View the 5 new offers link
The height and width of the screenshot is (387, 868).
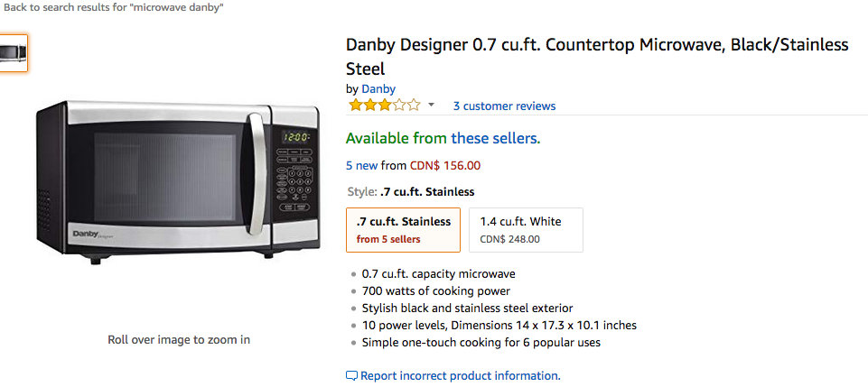tap(361, 165)
